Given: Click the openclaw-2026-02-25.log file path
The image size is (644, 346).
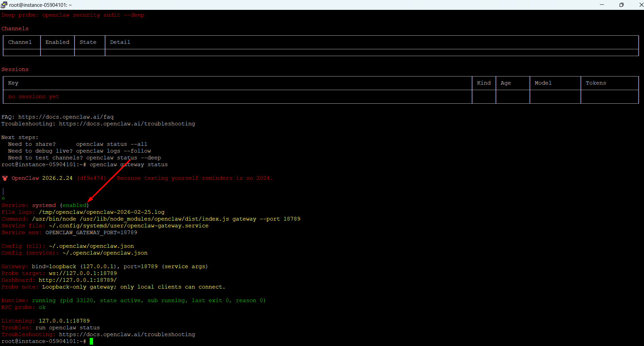Looking at the screenshot, I should (x=102, y=212).
